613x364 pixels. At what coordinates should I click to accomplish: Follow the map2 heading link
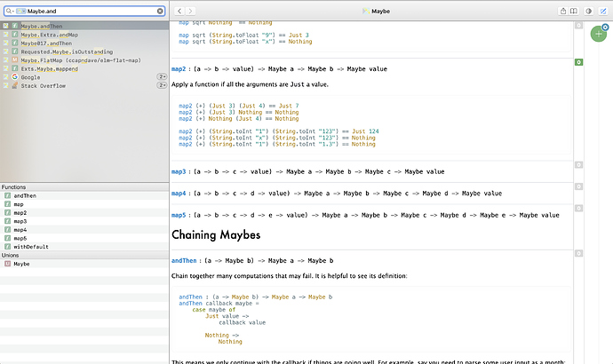(179, 69)
